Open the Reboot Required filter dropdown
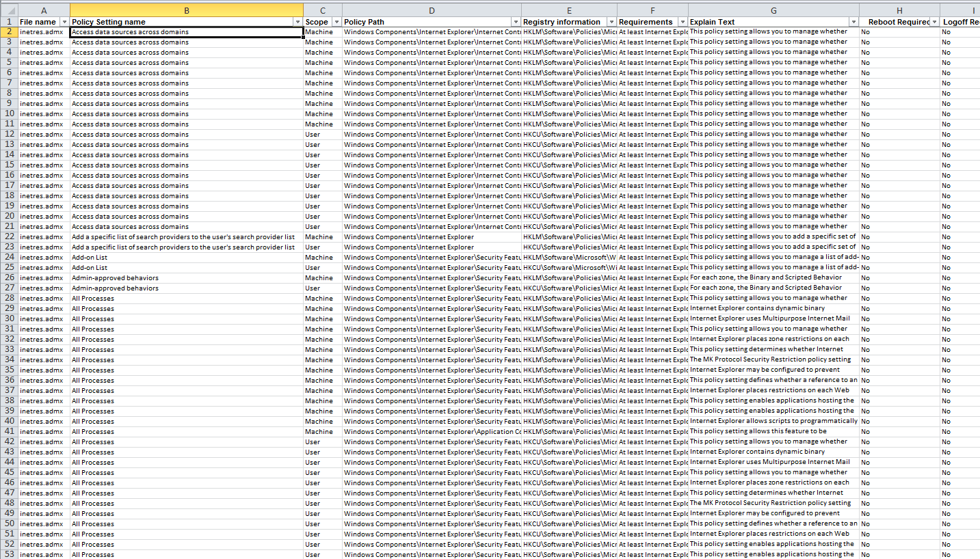980x559 pixels. tap(934, 23)
